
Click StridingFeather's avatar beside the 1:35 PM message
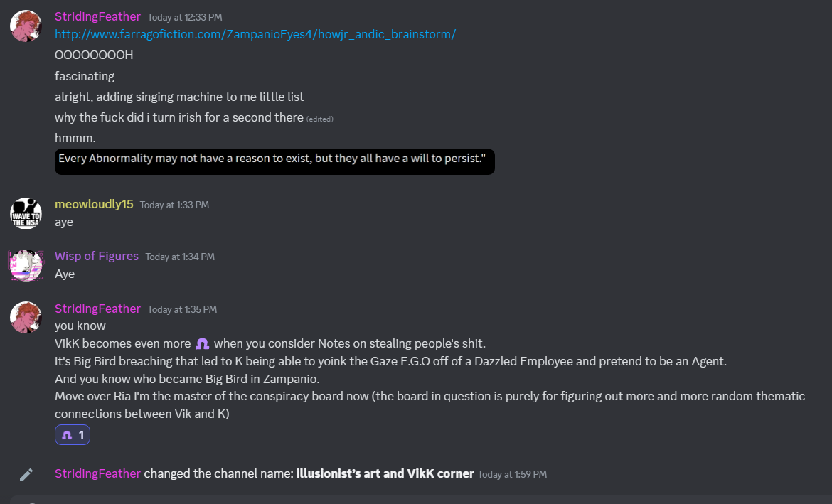coord(26,317)
